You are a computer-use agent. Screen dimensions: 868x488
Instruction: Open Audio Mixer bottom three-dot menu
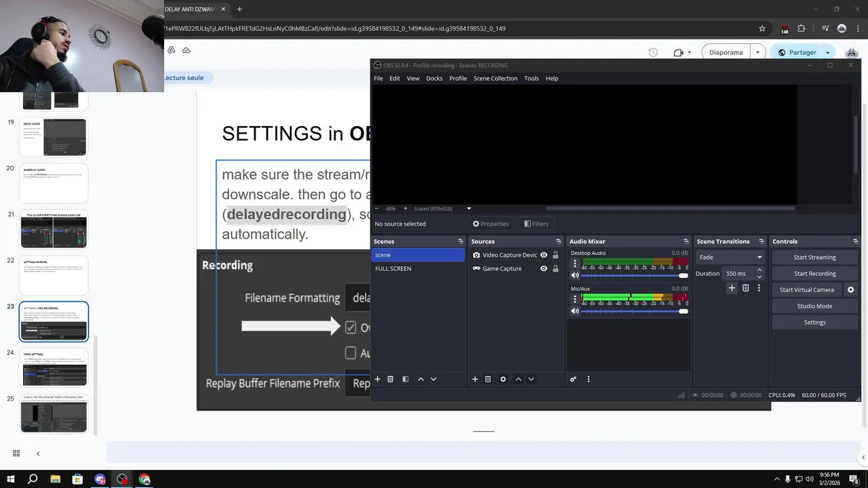pyautogui.click(x=589, y=380)
